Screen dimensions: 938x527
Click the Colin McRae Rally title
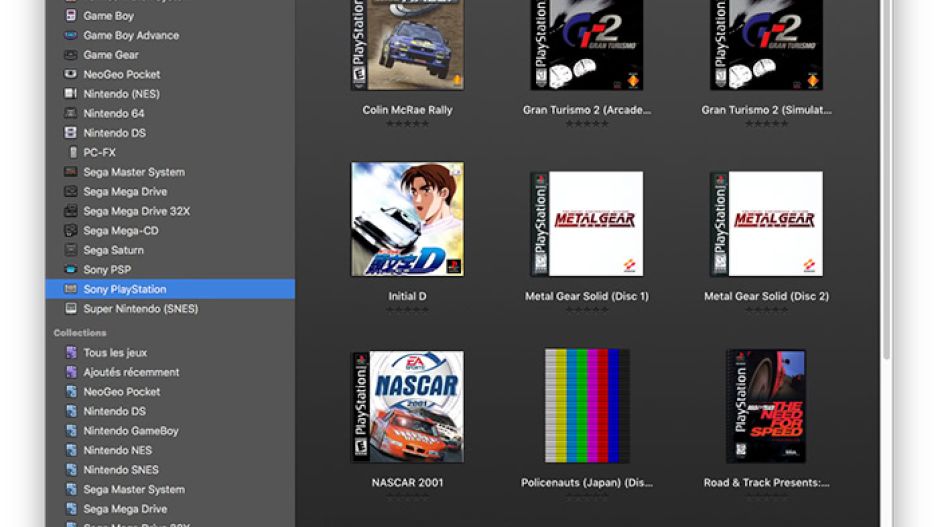pyautogui.click(x=407, y=110)
